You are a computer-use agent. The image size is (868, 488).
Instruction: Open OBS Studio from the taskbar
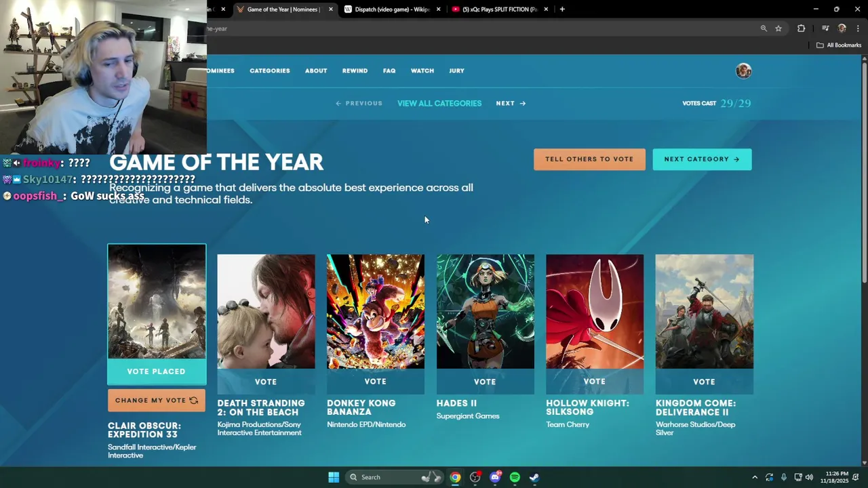[475, 477]
